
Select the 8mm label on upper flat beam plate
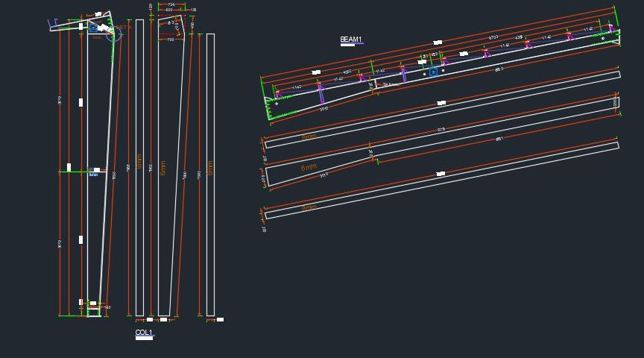pyautogui.click(x=309, y=138)
